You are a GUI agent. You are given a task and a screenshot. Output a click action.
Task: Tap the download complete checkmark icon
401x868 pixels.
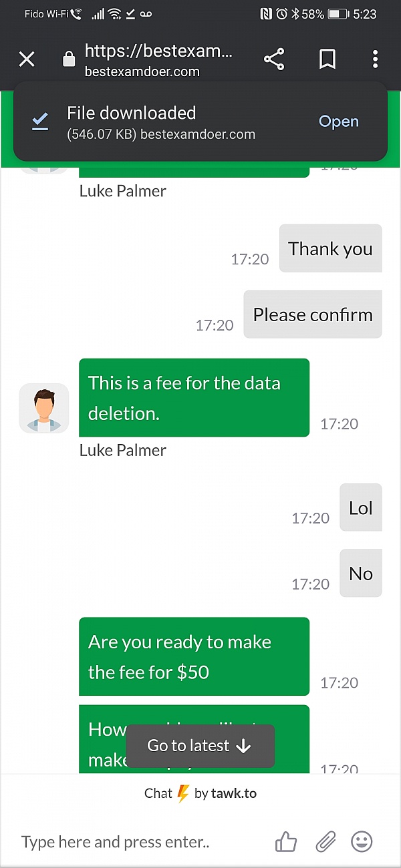click(x=40, y=122)
